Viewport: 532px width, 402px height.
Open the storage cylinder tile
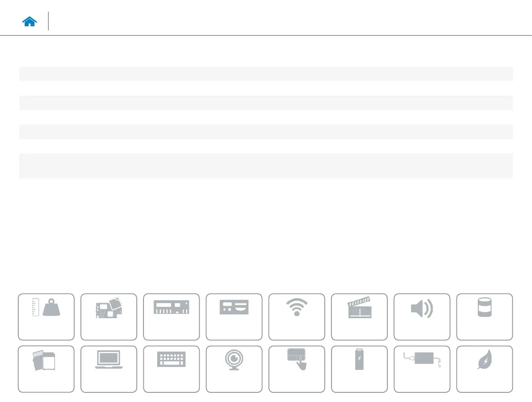click(x=484, y=317)
